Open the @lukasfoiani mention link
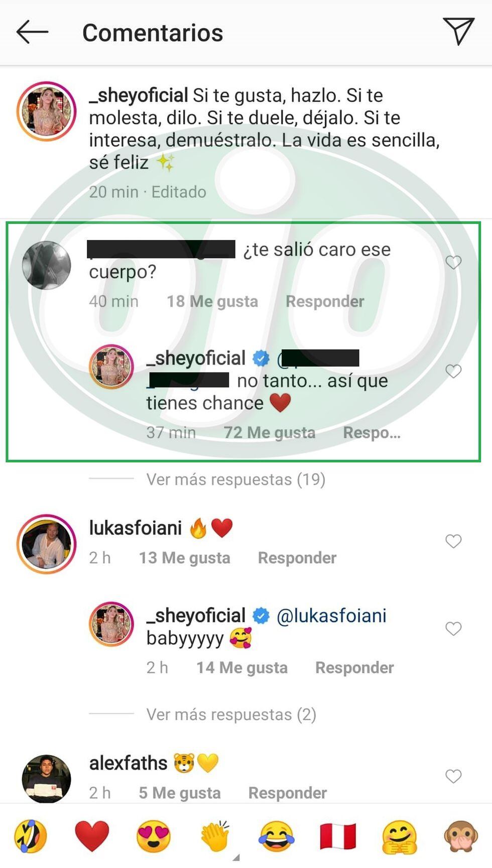Viewport: 492px width, 868px height. click(332, 615)
